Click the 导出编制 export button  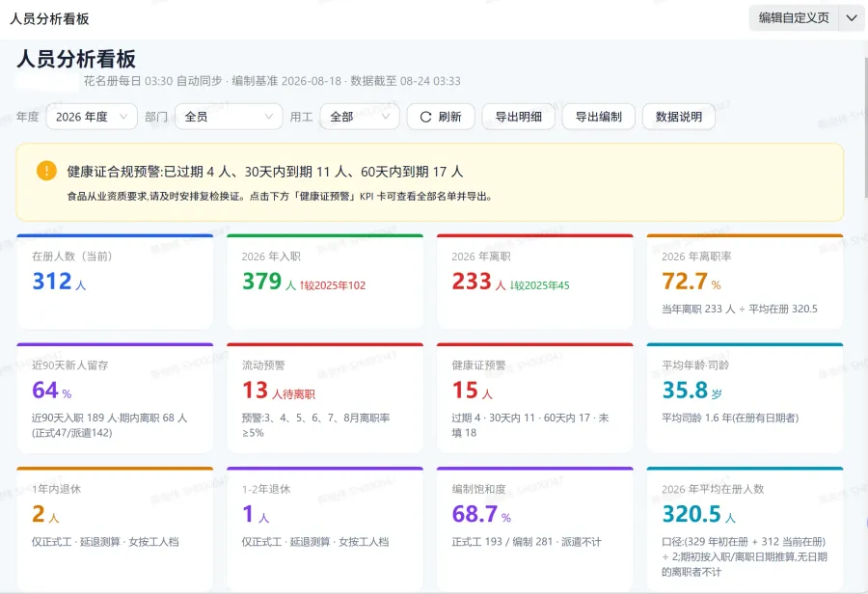pyautogui.click(x=598, y=117)
